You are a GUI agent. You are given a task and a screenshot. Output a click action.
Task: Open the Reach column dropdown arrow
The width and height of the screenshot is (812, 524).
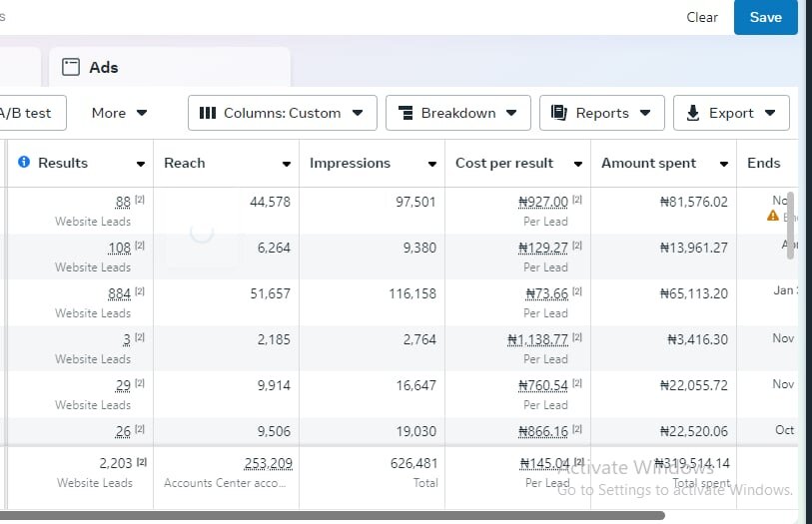click(287, 164)
